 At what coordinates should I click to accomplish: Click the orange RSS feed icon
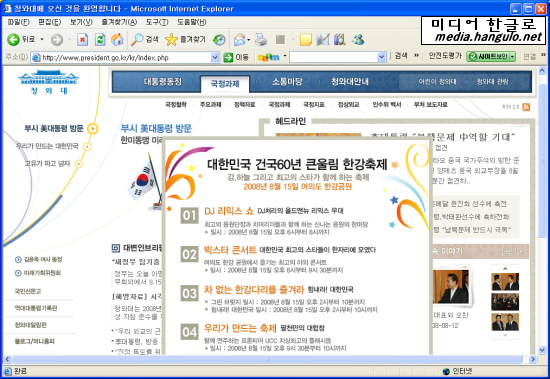526,107
